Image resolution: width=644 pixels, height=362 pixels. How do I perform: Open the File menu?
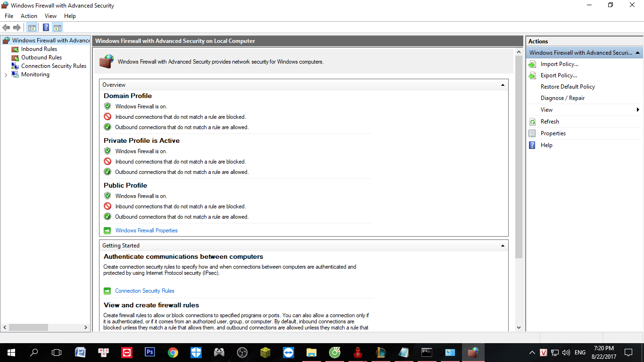[9, 16]
